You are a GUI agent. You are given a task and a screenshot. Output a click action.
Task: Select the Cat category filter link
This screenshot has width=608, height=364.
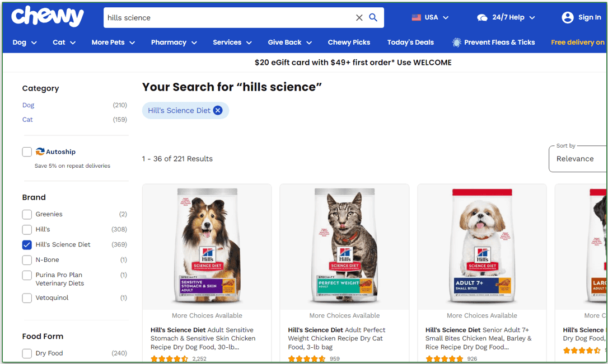click(x=27, y=119)
